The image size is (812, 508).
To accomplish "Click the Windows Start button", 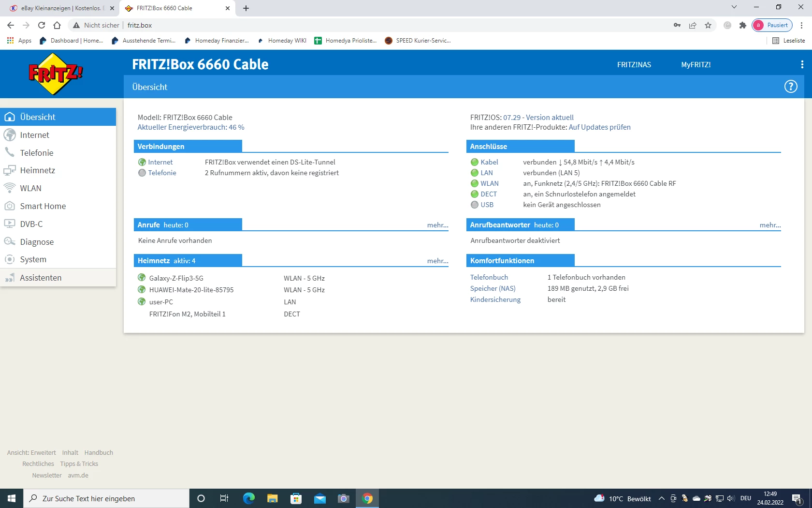I will 12,498.
